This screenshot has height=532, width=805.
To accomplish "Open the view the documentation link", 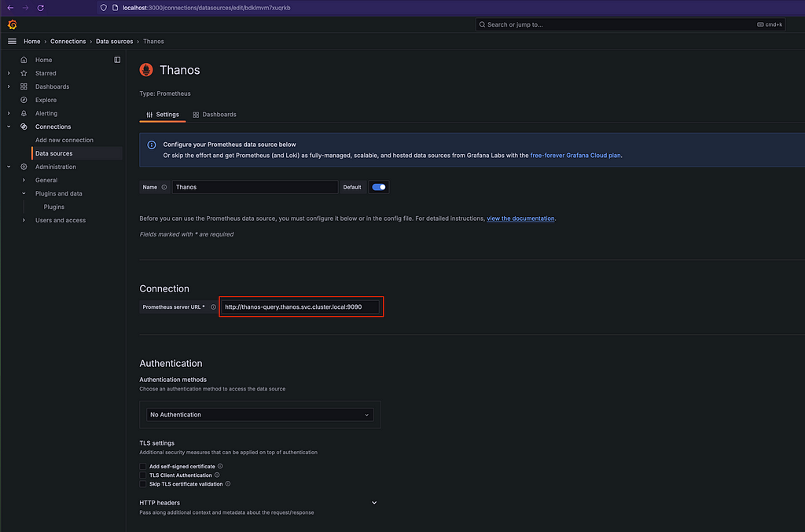I will tap(520, 218).
